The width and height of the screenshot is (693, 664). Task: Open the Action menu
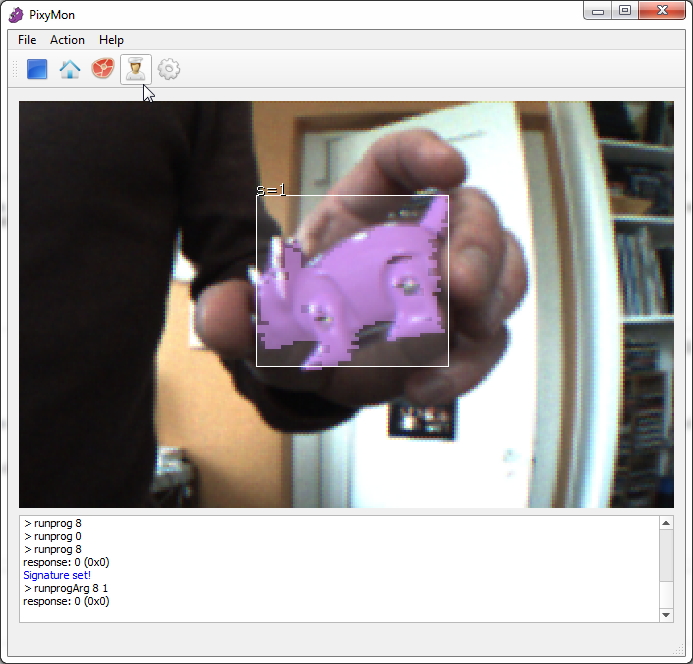(67, 40)
